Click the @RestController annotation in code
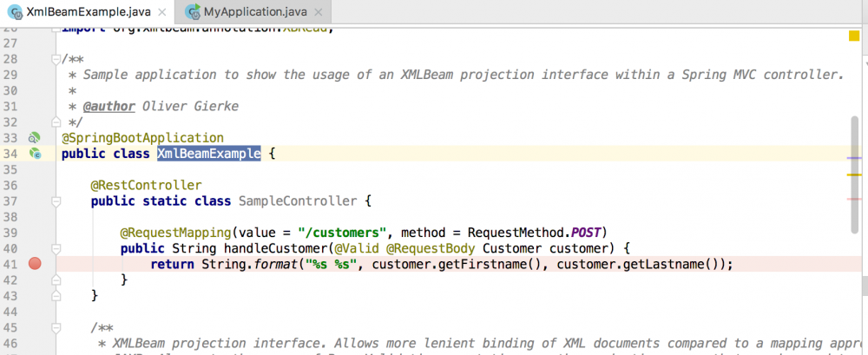868x355 pixels. pyautogui.click(x=146, y=186)
